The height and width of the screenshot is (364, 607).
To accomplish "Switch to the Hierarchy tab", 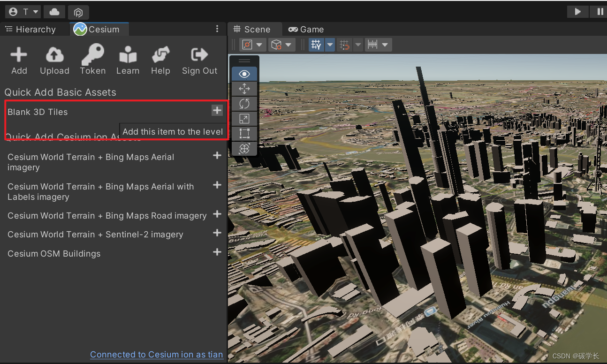I will [30, 29].
